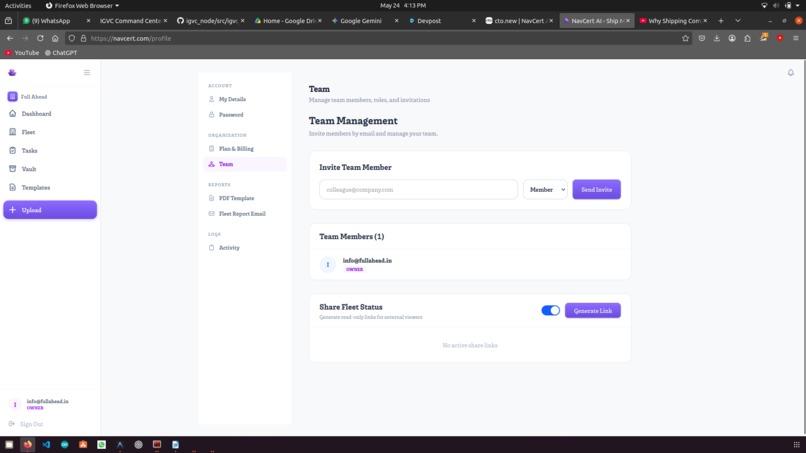Open the ChatGPT bookmark
Viewport: 806px width, 453px height.
pos(61,52)
